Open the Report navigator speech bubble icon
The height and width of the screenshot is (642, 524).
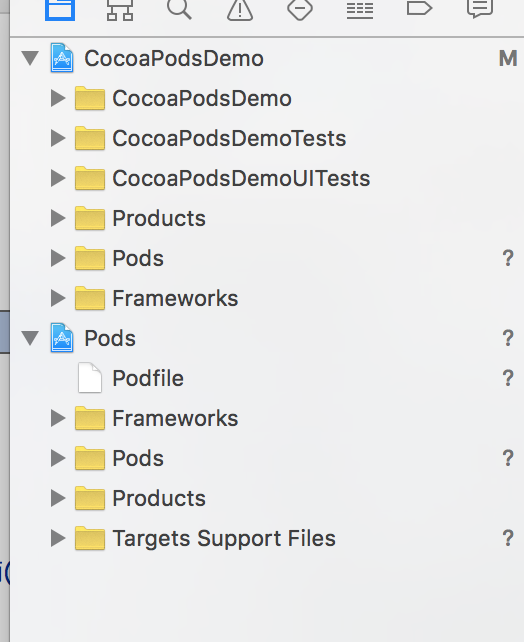(x=480, y=8)
